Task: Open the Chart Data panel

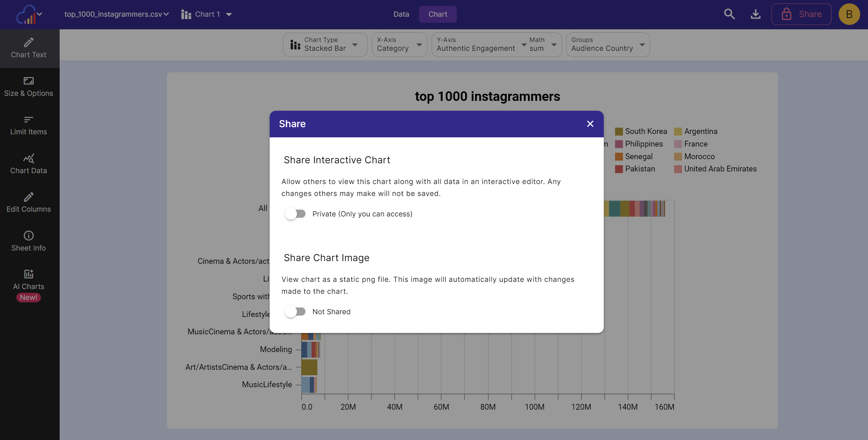Action: (x=29, y=164)
